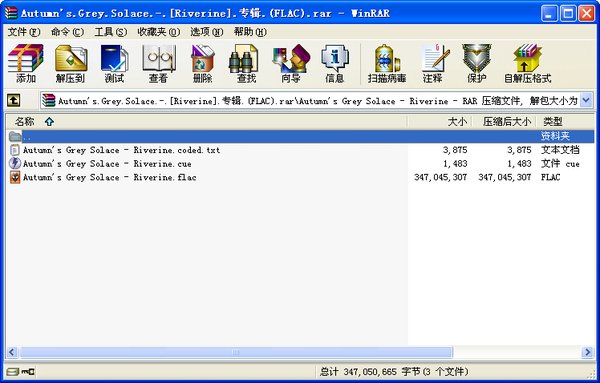This screenshot has height=383, width=600.
Task: Click the 1,483 value in 压缩后大小 column
Action: click(x=519, y=164)
